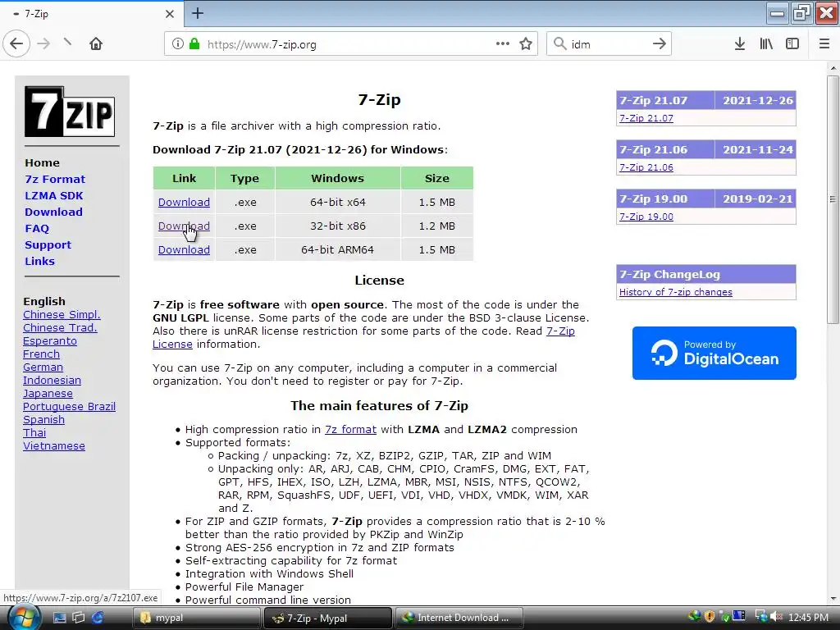Click Show Desktop quick launch icon
Screen dimensions: 840x630
coord(59,618)
